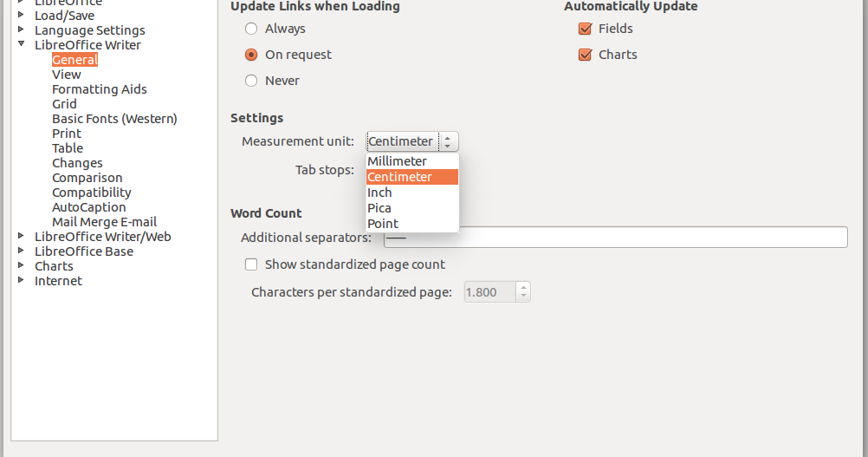Open the Formatting Aids options page
868x457 pixels.
(x=99, y=89)
